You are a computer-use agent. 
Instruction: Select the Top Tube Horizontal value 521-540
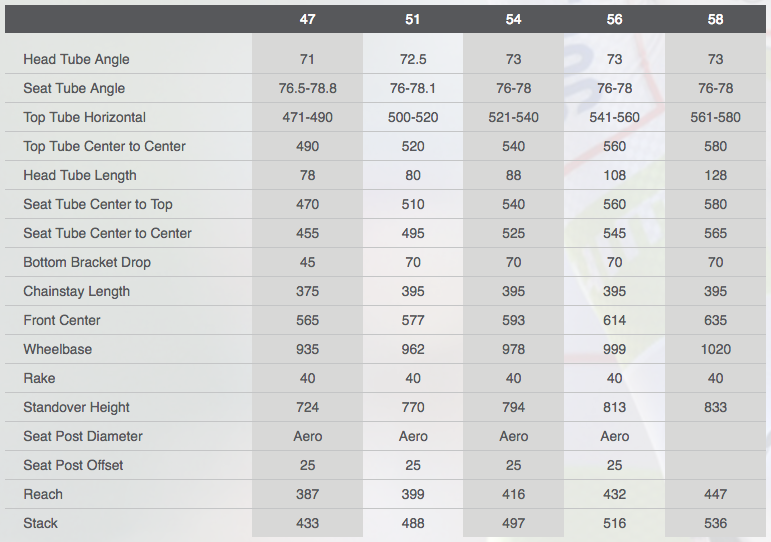point(514,117)
